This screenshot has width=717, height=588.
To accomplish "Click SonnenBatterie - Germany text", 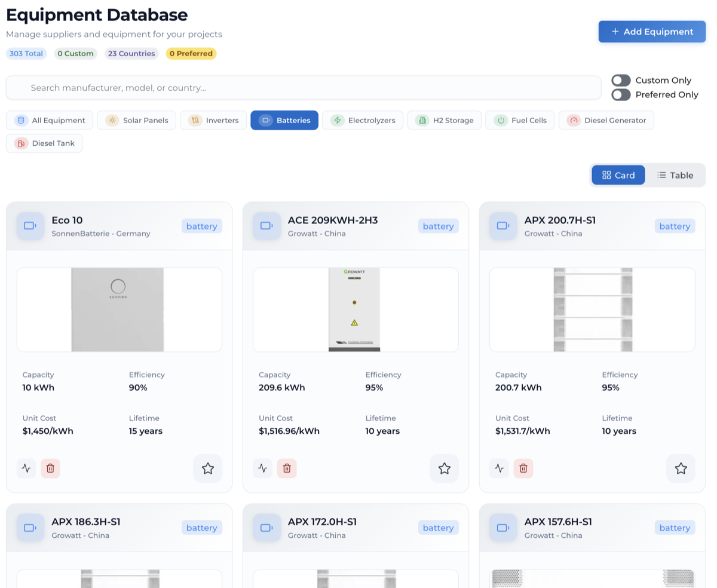I will point(101,234).
